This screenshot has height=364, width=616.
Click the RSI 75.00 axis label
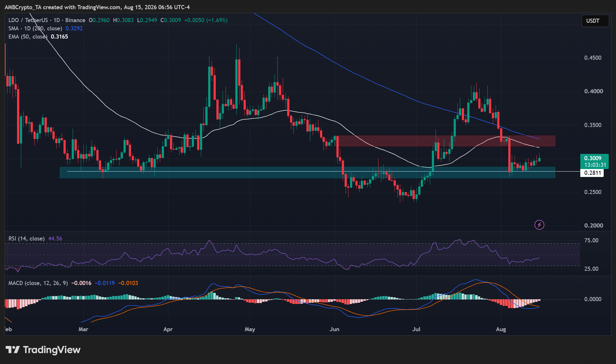[x=591, y=240]
